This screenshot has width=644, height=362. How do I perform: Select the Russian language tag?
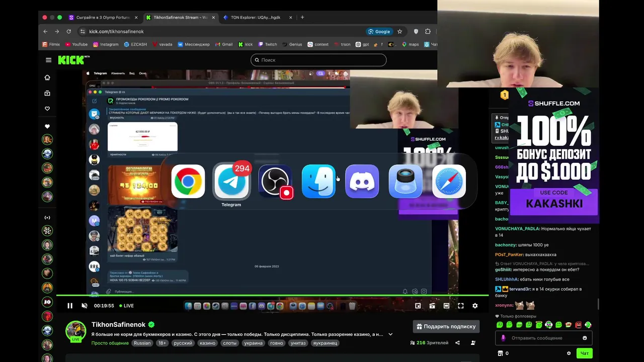pyautogui.click(x=142, y=343)
